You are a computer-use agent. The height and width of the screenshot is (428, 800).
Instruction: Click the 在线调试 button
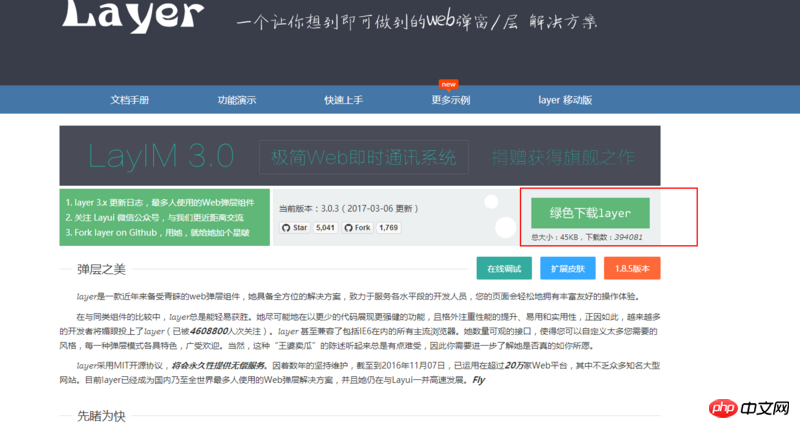[x=504, y=268]
